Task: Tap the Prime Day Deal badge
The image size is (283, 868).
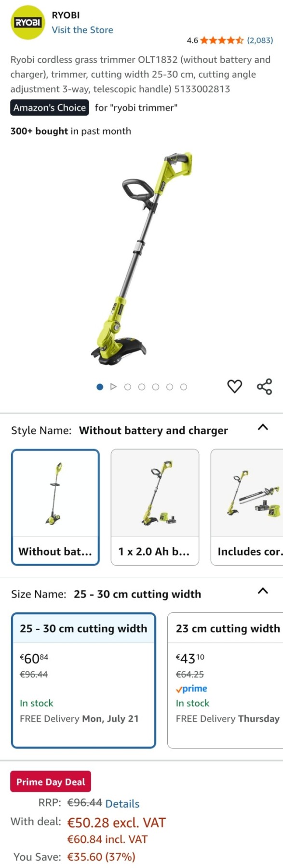Action: tap(51, 782)
